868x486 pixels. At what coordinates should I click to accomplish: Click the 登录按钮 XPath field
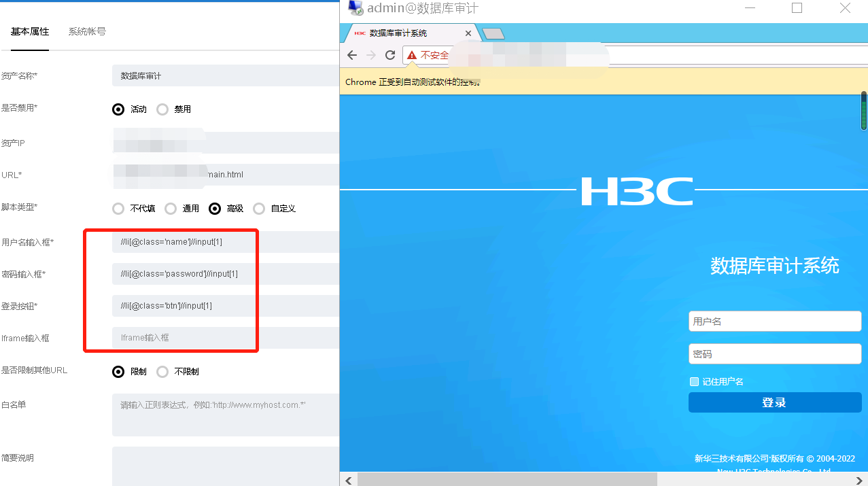point(226,306)
